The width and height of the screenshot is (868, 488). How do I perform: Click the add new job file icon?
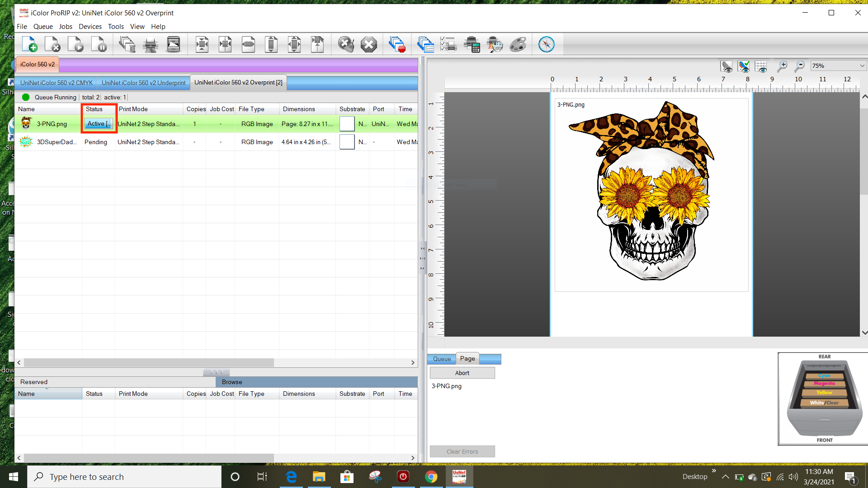coord(29,44)
